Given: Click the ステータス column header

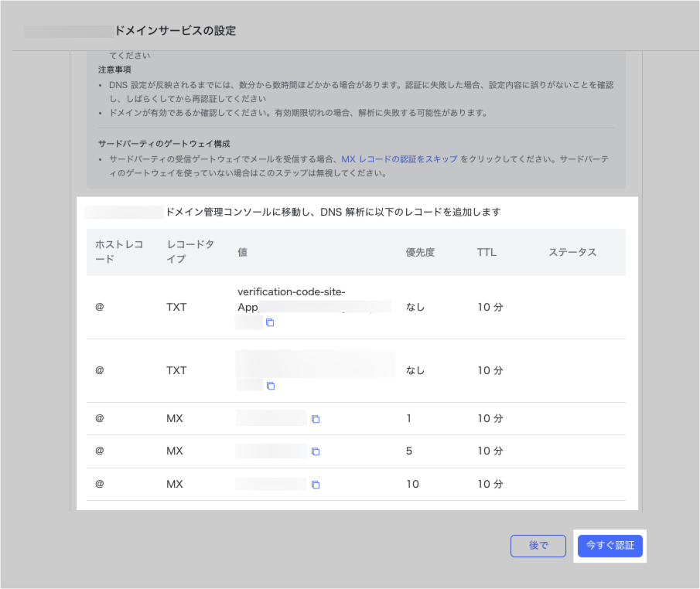Looking at the screenshot, I should pyautogui.click(x=572, y=252).
